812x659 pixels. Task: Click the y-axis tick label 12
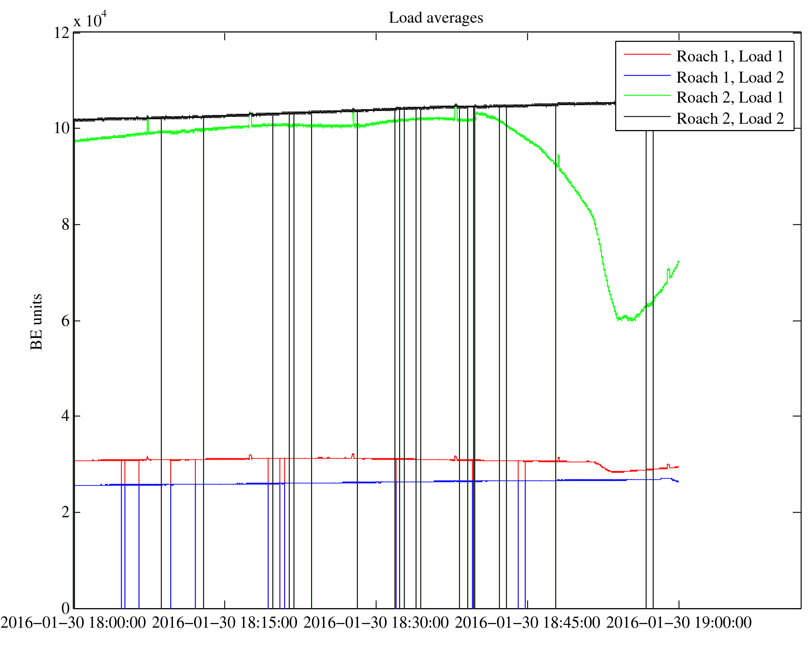click(62, 33)
